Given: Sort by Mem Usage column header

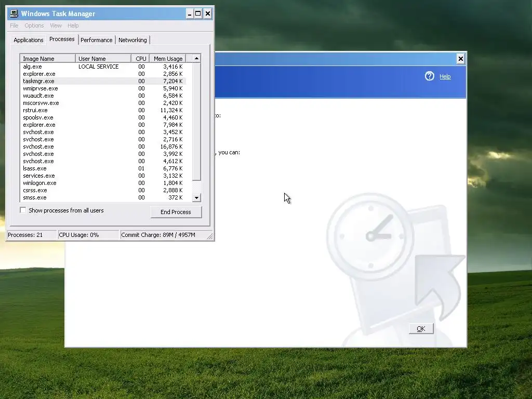Looking at the screenshot, I should pyautogui.click(x=168, y=59).
